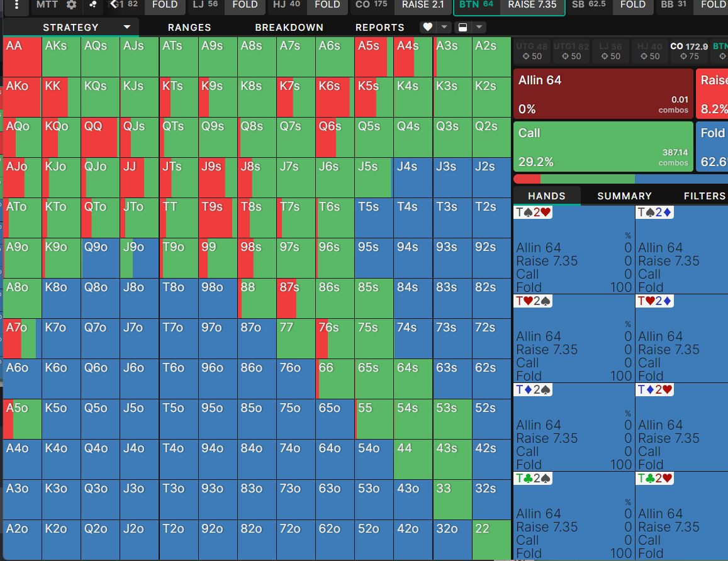Open the three-dots main menu

click(16, 5)
